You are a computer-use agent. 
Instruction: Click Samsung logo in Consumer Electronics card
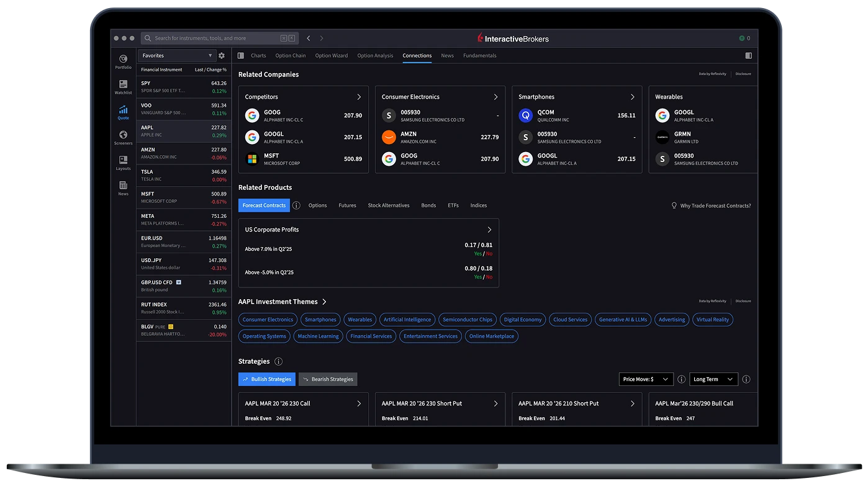click(x=389, y=115)
